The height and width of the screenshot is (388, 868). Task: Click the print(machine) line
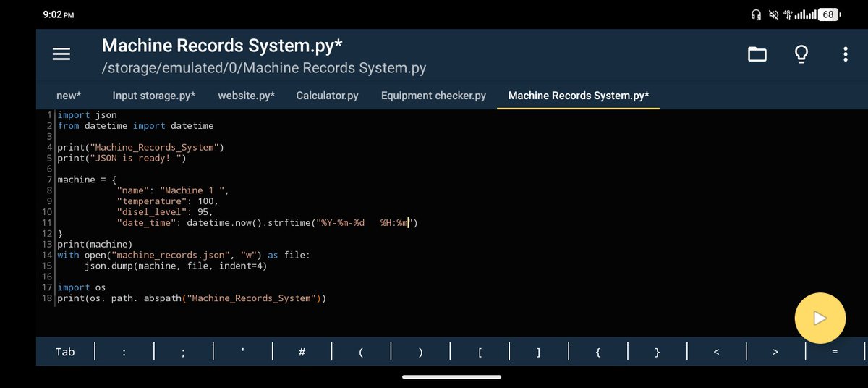pyautogui.click(x=95, y=245)
